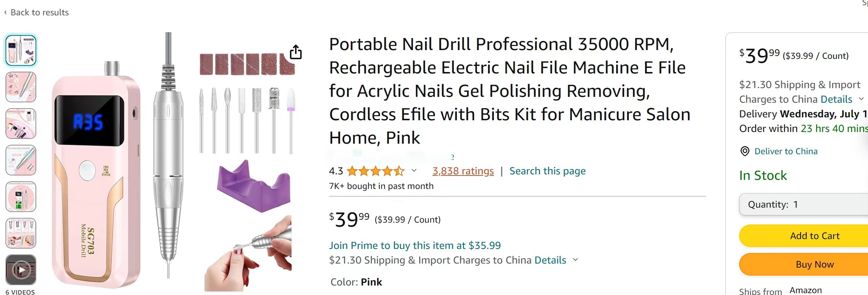This screenshot has height=295, width=868.
Task: Click the back arrow before 'Back to results'
Action: click(5, 12)
